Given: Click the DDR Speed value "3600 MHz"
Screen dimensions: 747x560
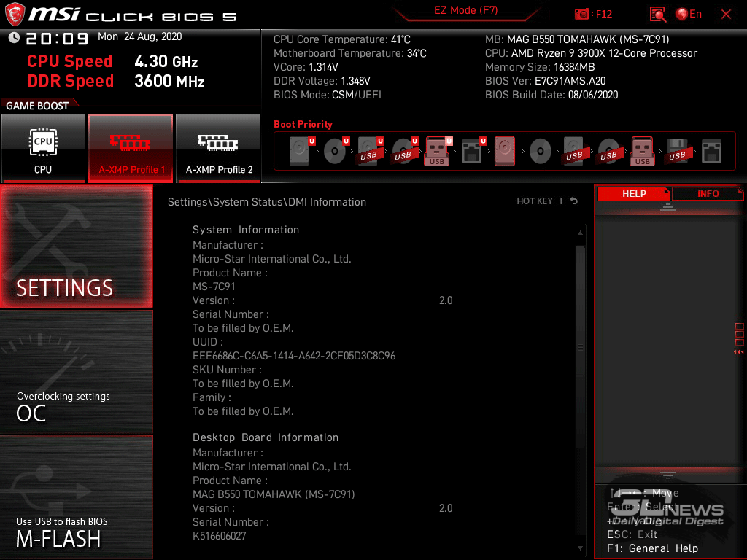Looking at the screenshot, I should click(169, 81).
